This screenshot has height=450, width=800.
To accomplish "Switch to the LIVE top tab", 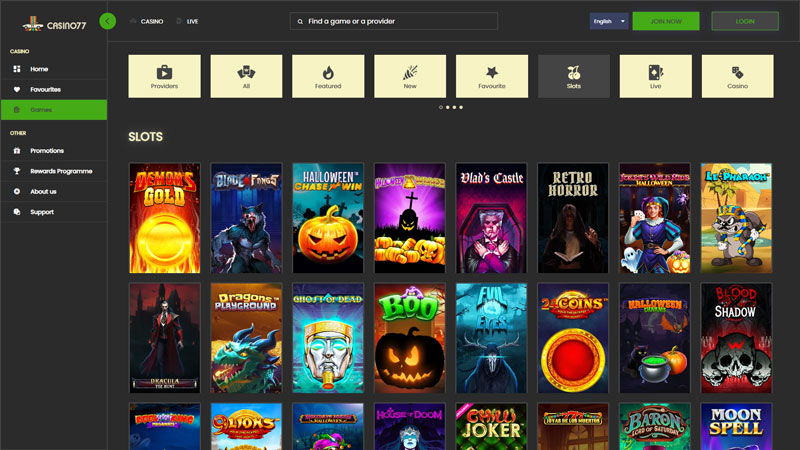I will (x=187, y=21).
